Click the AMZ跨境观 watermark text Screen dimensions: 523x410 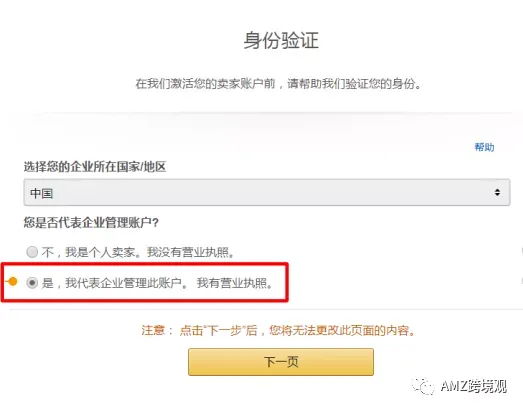(473, 386)
